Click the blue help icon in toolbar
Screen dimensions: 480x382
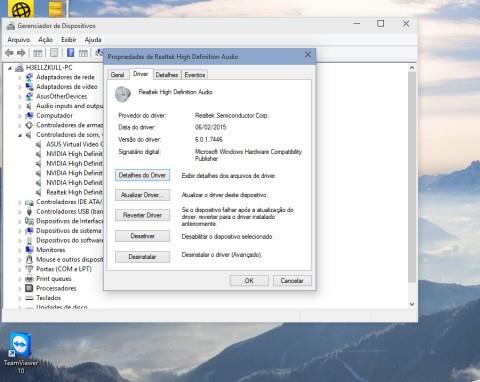coord(70,53)
